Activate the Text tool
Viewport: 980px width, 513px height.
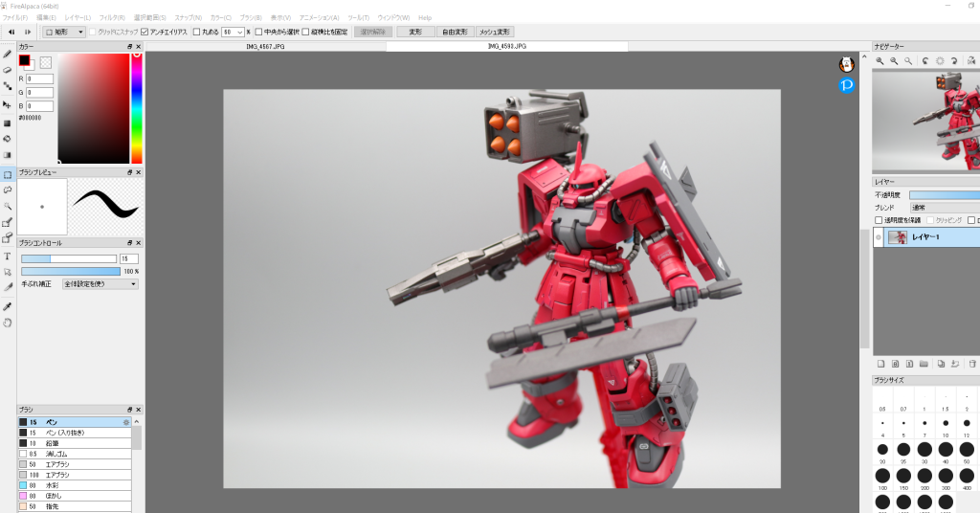[8, 256]
